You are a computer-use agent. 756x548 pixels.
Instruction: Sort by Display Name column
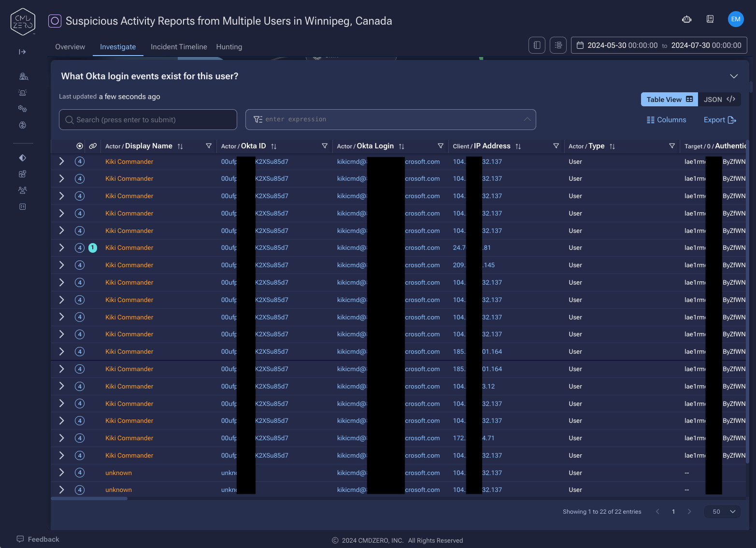(180, 146)
